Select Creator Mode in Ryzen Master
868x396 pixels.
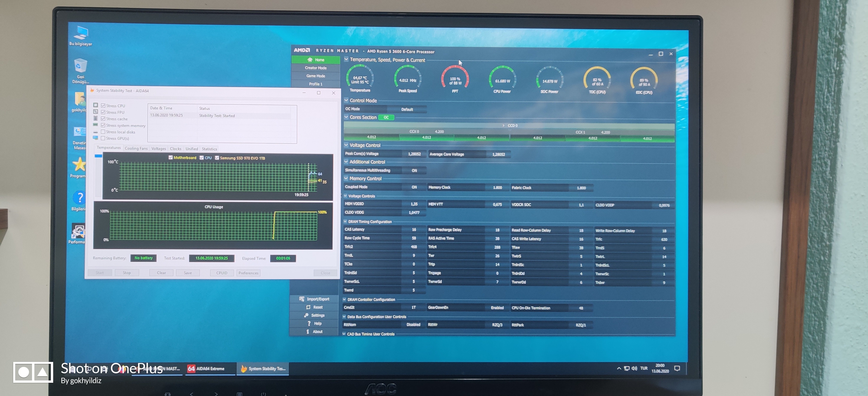[315, 68]
